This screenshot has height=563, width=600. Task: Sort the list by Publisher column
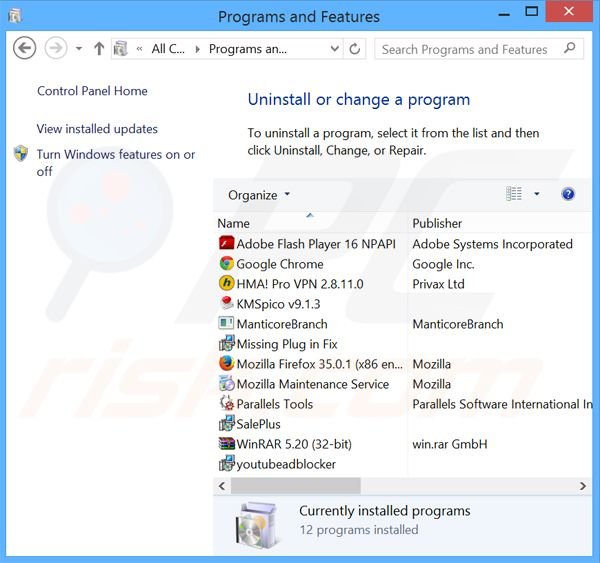point(500,223)
